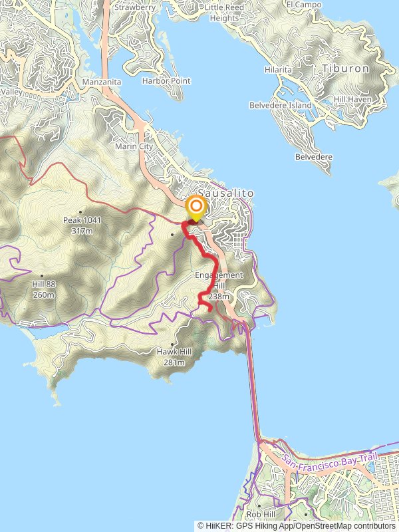
Task: Click the Hill Haven label
Action: click(352, 99)
